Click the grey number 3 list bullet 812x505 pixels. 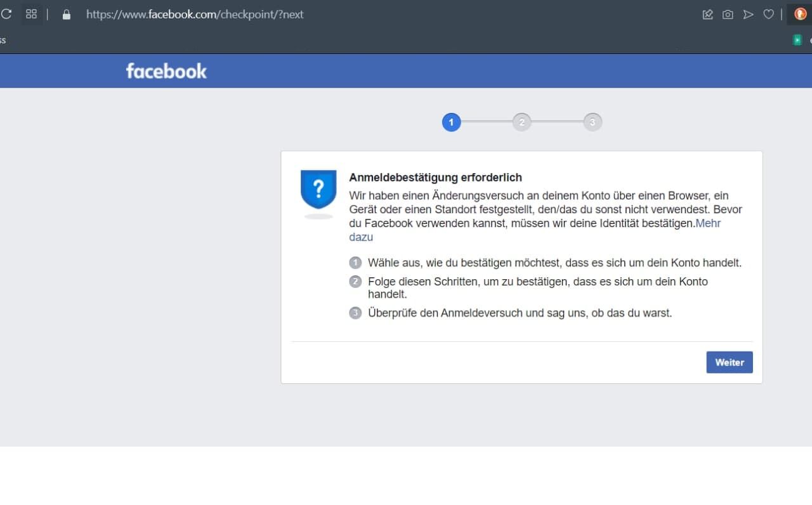(355, 313)
